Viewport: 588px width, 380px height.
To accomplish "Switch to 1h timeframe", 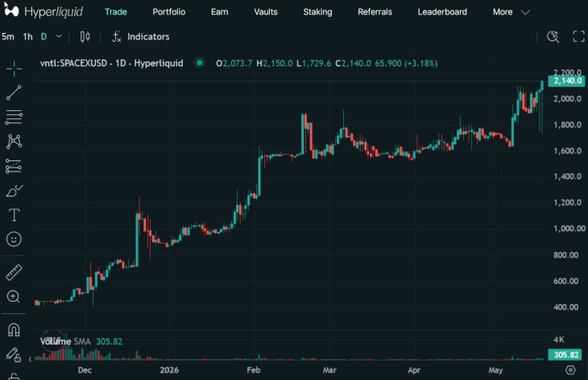I will (x=27, y=37).
